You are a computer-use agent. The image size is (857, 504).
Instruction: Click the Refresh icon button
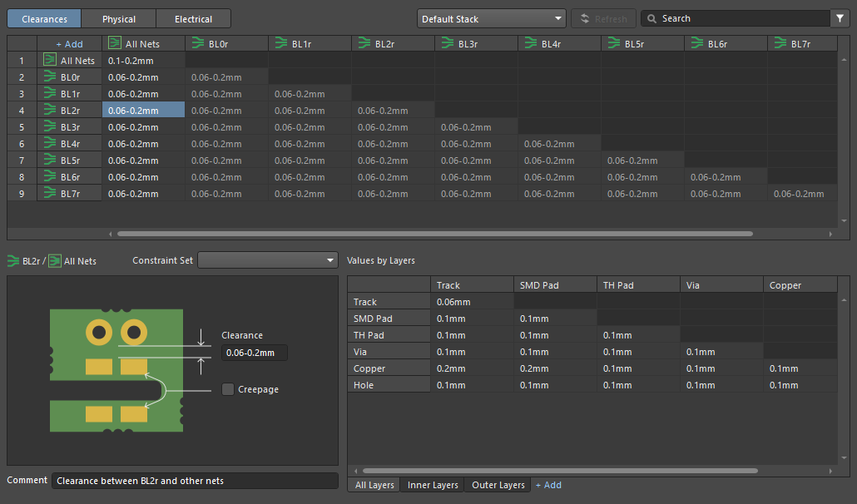click(586, 18)
